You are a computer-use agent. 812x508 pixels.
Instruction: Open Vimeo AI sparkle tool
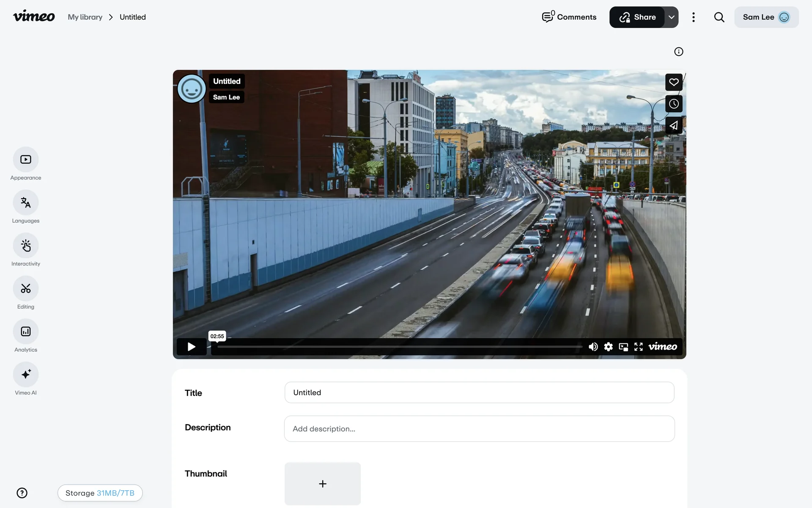tap(26, 375)
